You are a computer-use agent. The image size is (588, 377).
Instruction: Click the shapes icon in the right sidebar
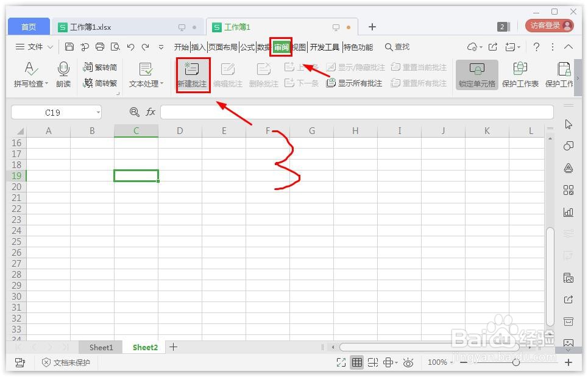coord(569,146)
